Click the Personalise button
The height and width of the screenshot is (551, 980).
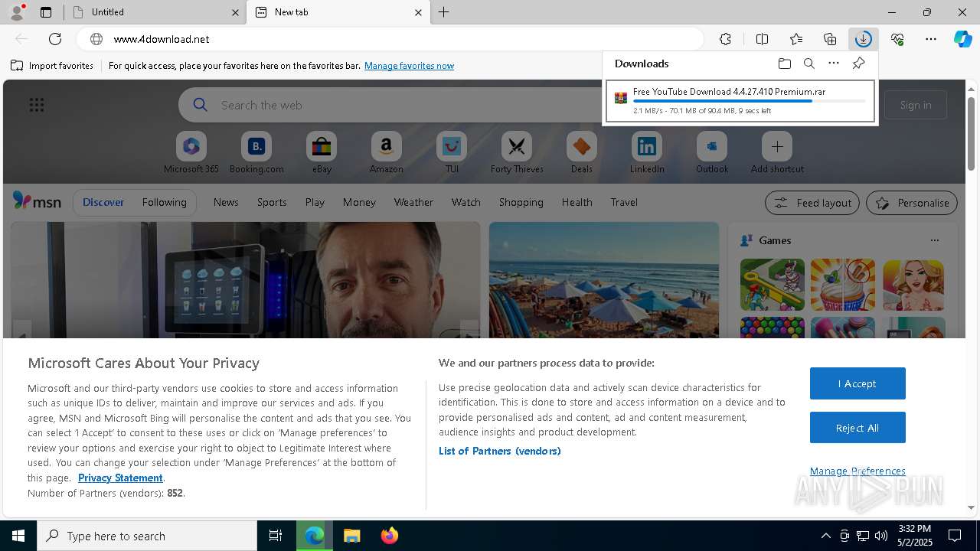point(912,203)
